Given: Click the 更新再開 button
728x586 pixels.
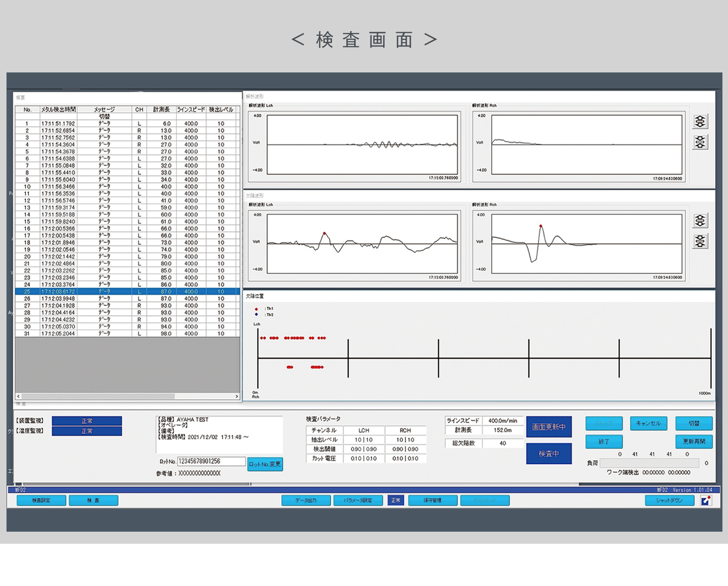Looking at the screenshot, I should 694,442.
